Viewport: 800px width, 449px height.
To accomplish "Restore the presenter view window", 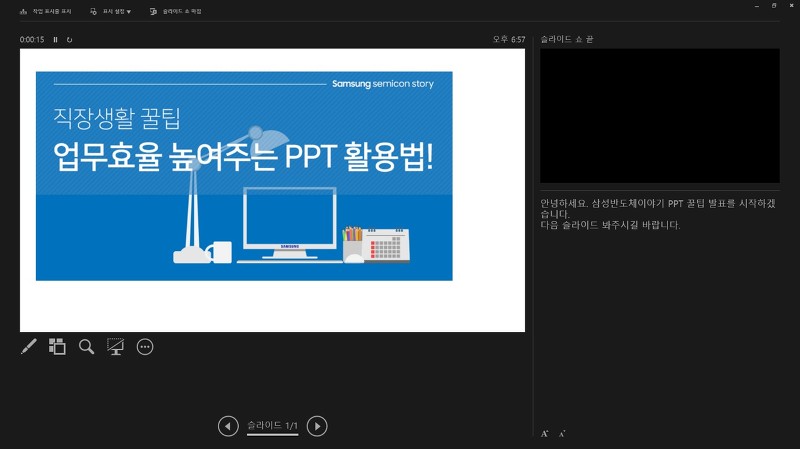I will click(x=774, y=6).
